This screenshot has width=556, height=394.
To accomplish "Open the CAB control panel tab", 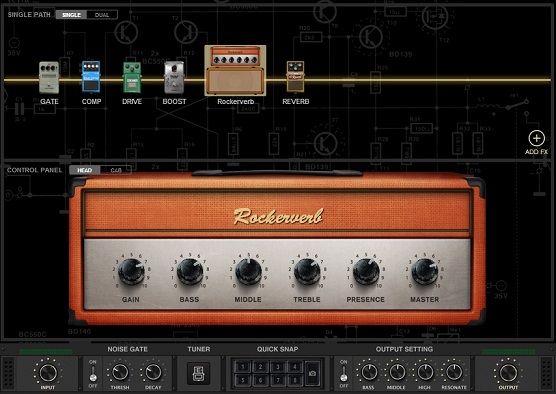I will [x=116, y=170].
